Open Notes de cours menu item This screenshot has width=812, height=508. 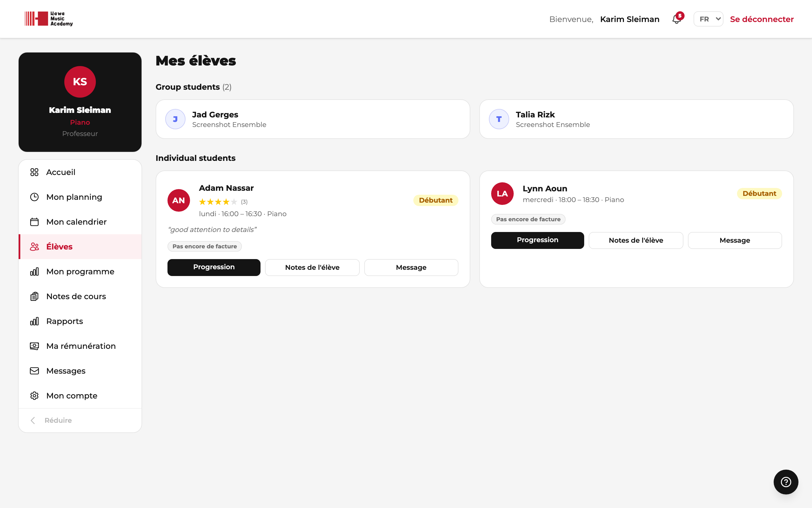click(x=80, y=296)
